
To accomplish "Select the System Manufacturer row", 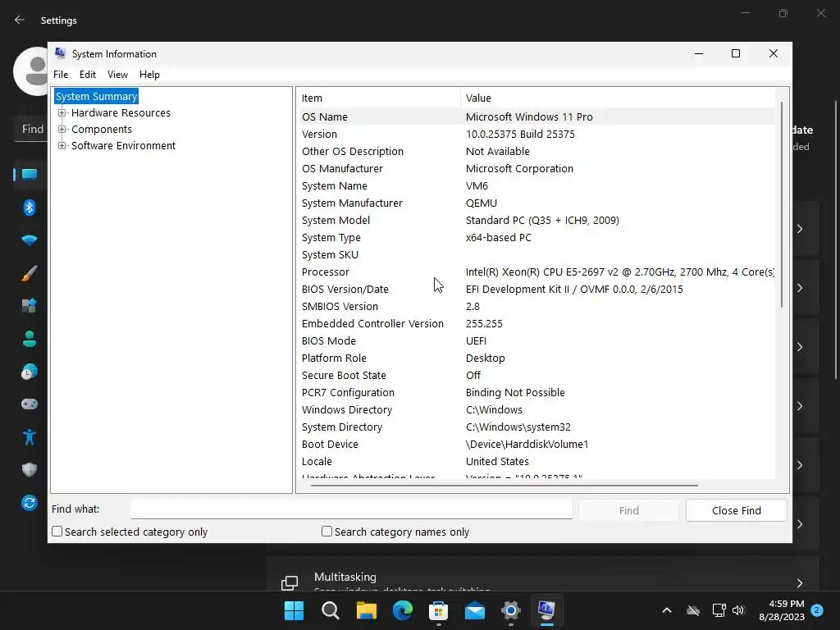I will pos(536,203).
